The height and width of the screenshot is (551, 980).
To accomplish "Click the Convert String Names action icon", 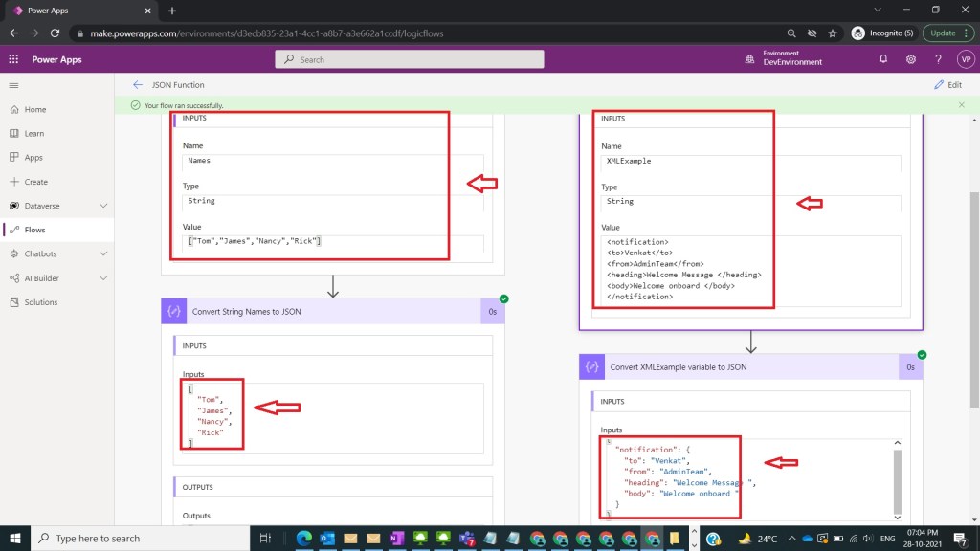I will tap(173, 311).
